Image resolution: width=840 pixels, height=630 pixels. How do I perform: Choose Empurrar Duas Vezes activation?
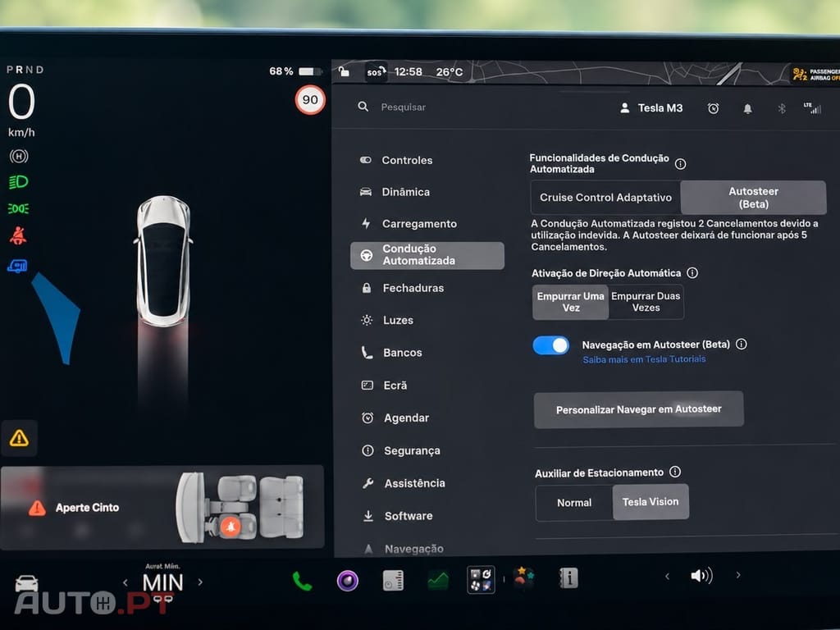point(646,302)
